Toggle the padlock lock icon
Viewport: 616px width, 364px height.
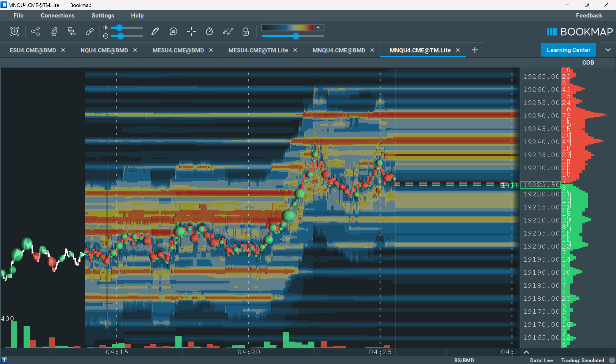pyautogui.click(x=246, y=32)
